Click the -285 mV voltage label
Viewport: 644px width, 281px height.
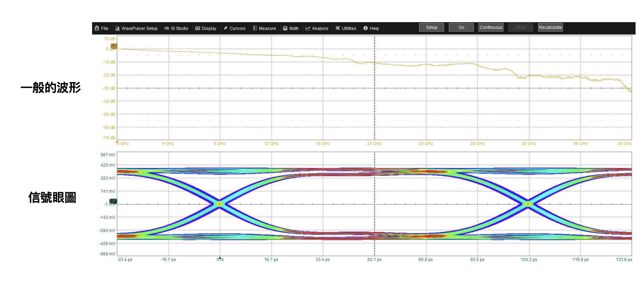107,230
